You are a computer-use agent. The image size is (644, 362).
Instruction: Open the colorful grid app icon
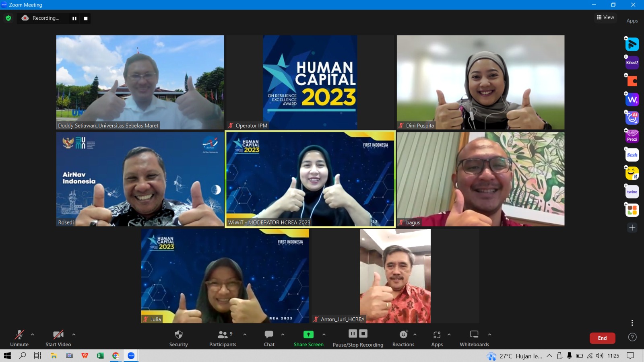(632, 210)
